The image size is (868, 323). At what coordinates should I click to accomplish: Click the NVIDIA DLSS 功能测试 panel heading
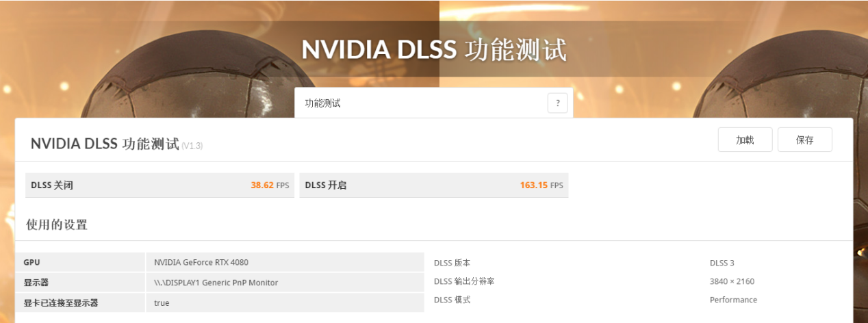click(x=105, y=144)
